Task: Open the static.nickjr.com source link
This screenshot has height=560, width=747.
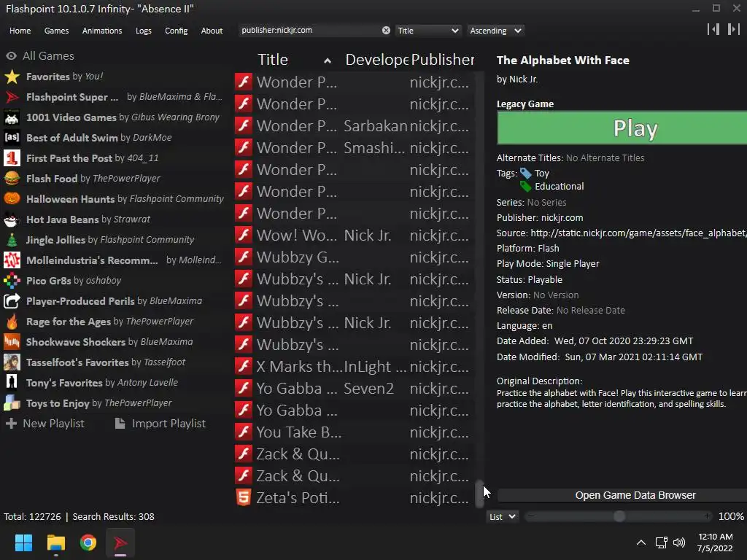Action: pos(638,233)
